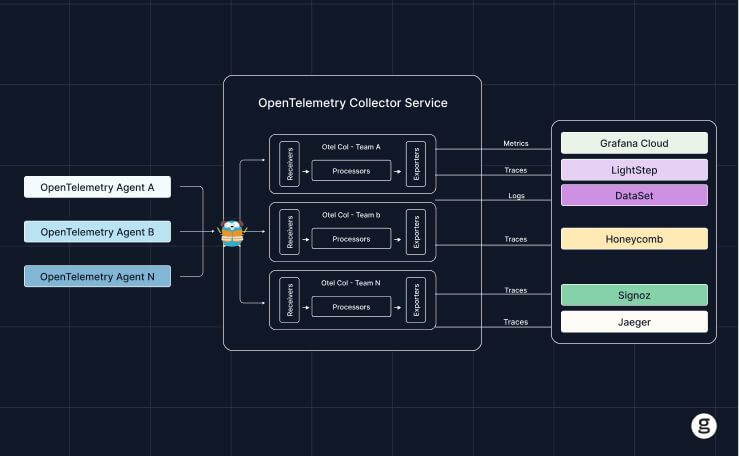739x456 pixels.
Task: Select the OpenTelemetry Agent N box
Action: click(x=98, y=277)
